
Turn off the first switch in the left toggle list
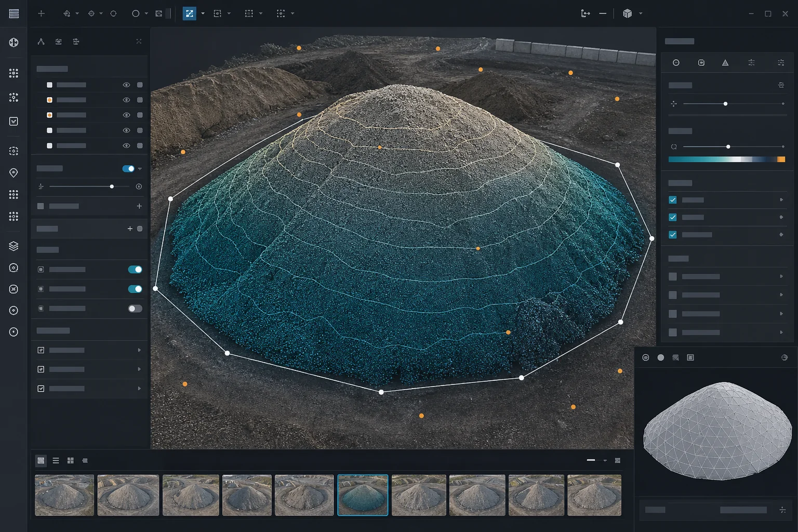135,270
